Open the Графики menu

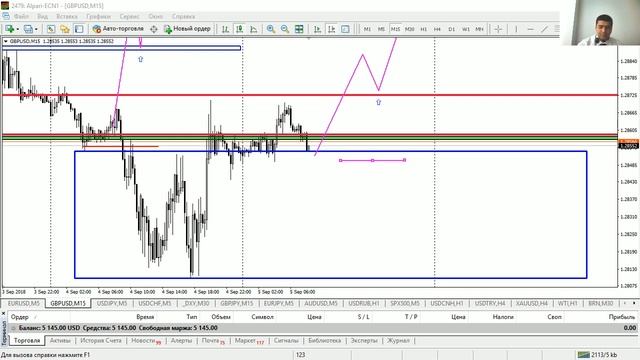98,16
